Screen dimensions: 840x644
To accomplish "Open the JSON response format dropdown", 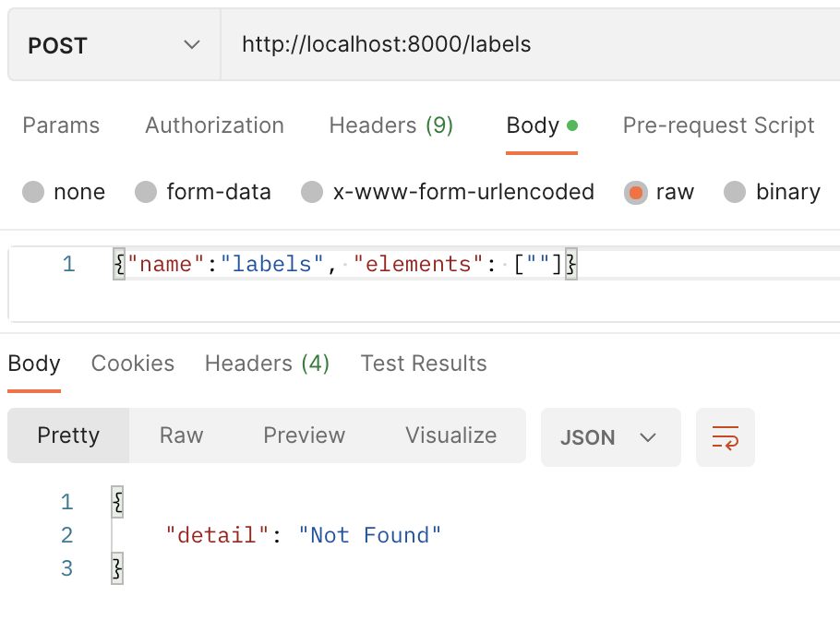I will point(610,437).
